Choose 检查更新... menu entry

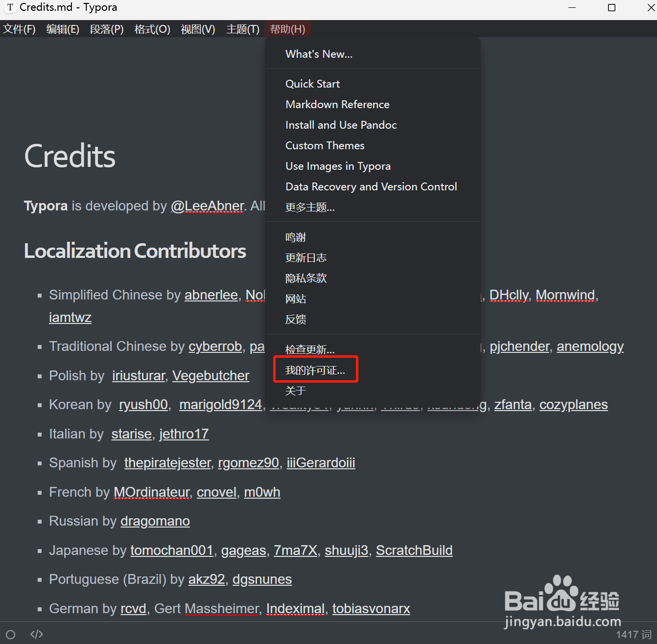point(373,349)
